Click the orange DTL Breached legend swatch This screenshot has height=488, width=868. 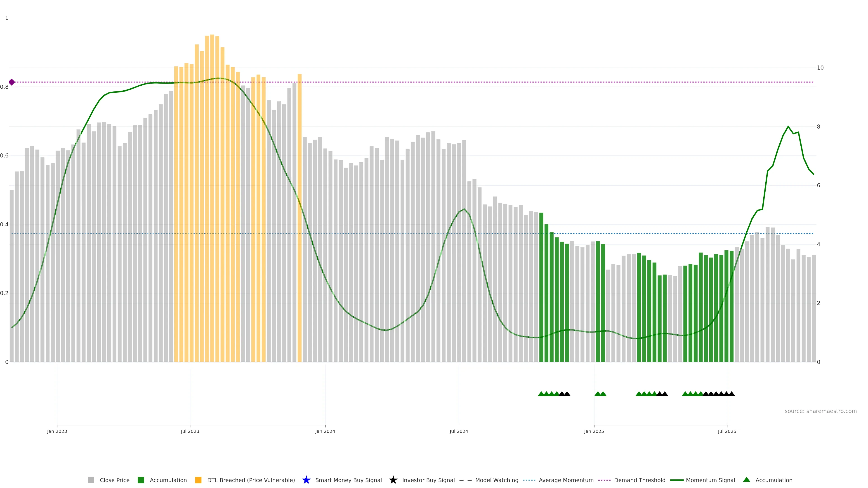198,480
